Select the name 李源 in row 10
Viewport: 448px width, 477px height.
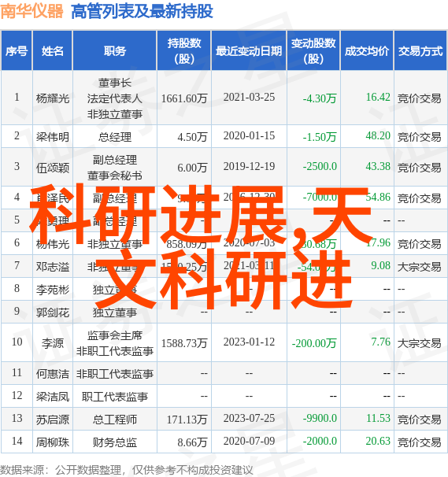coord(53,343)
